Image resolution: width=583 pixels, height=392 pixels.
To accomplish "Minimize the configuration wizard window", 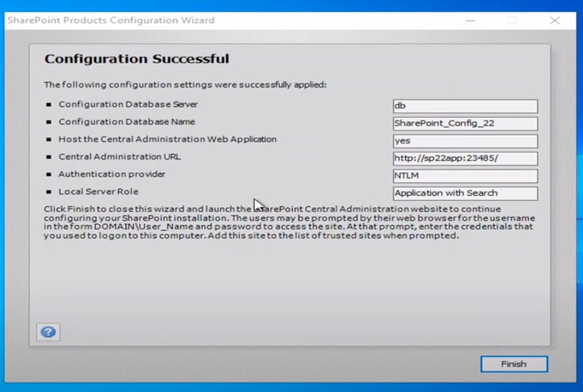I will point(471,20).
